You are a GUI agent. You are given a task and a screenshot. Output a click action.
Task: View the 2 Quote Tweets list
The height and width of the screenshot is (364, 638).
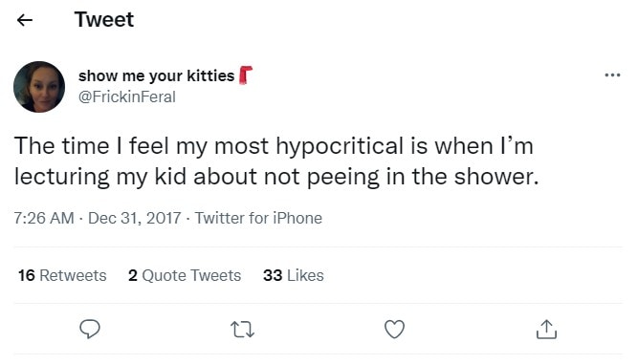(x=185, y=275)
